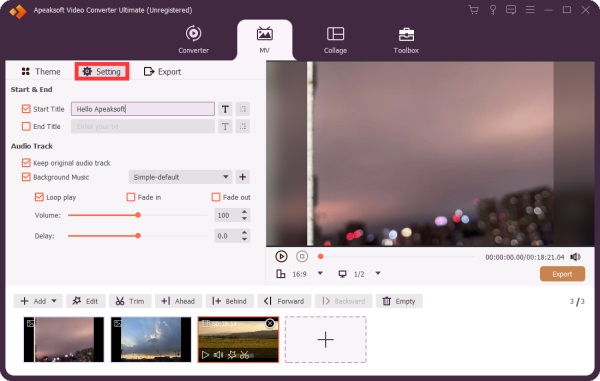
Task: Open Start Title color palette icon
Action: click(x=243, y=109)
